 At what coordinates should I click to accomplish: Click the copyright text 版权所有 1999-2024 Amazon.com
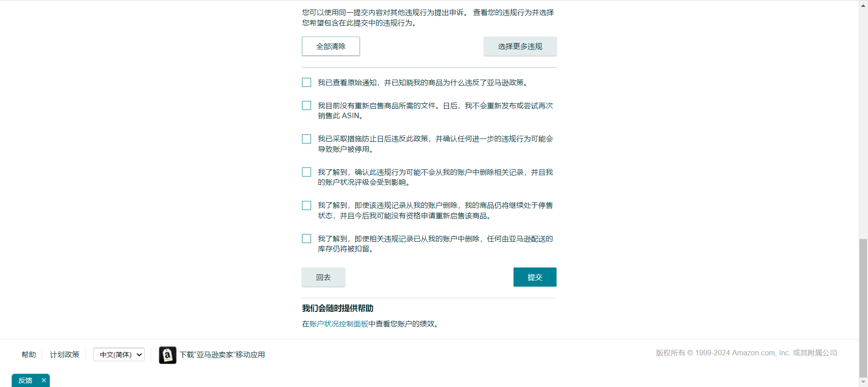[x=746, y=353]
